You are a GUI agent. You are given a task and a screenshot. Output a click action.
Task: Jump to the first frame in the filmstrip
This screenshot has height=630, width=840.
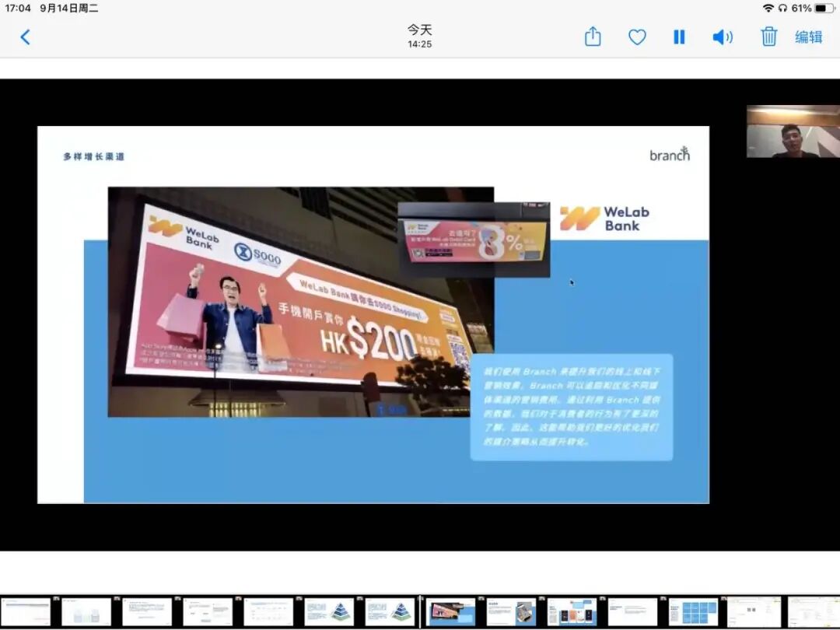coord(25,612)
